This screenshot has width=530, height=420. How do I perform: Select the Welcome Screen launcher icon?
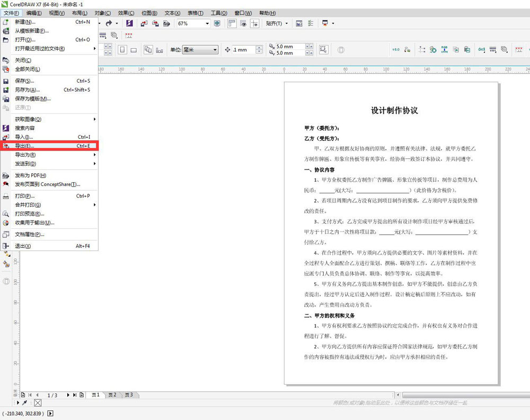point(129,23)
